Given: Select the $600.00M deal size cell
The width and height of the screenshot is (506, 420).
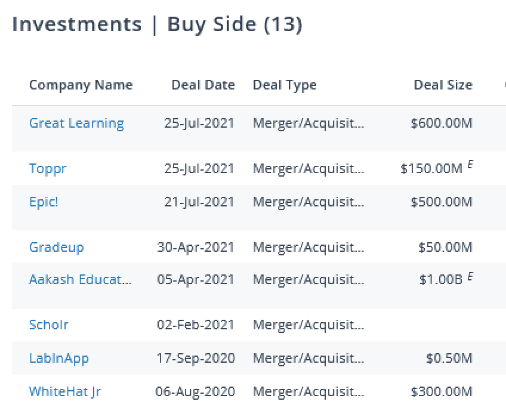Looking at the screenshot, I should point(441,123).
